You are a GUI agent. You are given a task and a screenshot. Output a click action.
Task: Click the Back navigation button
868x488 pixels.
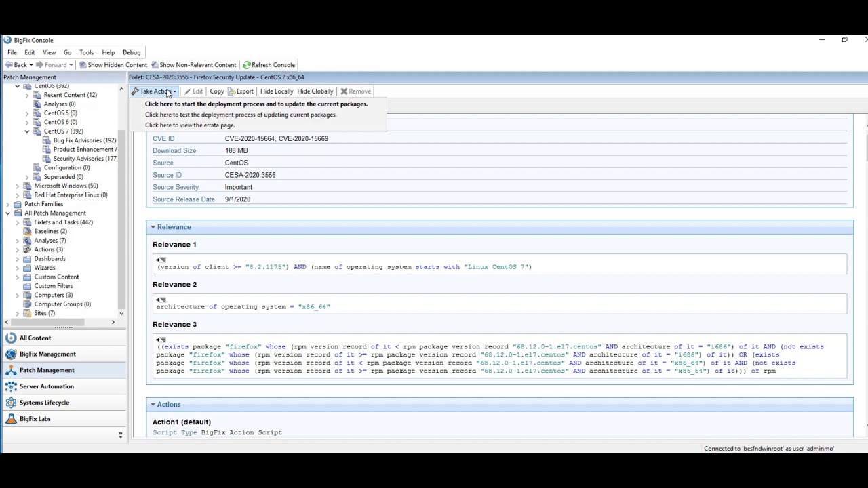tap(16, 65)
